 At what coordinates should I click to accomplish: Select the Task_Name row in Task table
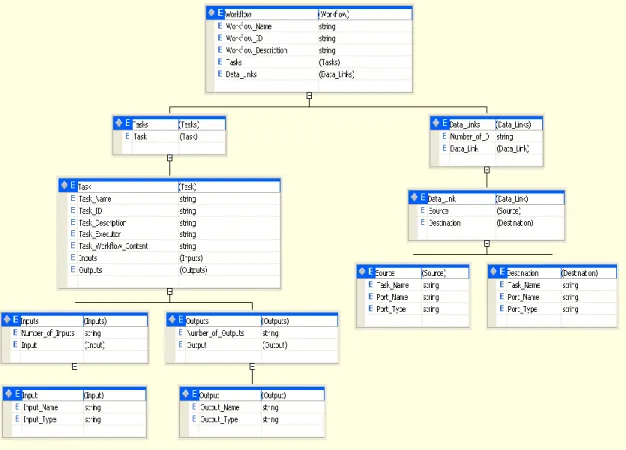click(174, 199)
